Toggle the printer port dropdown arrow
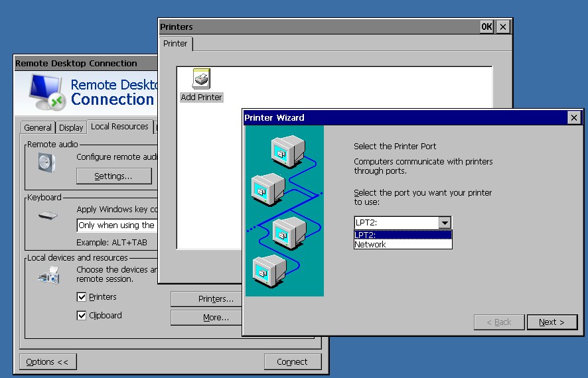588x378 pixels. pyautogui.click(x=445, y=223)
